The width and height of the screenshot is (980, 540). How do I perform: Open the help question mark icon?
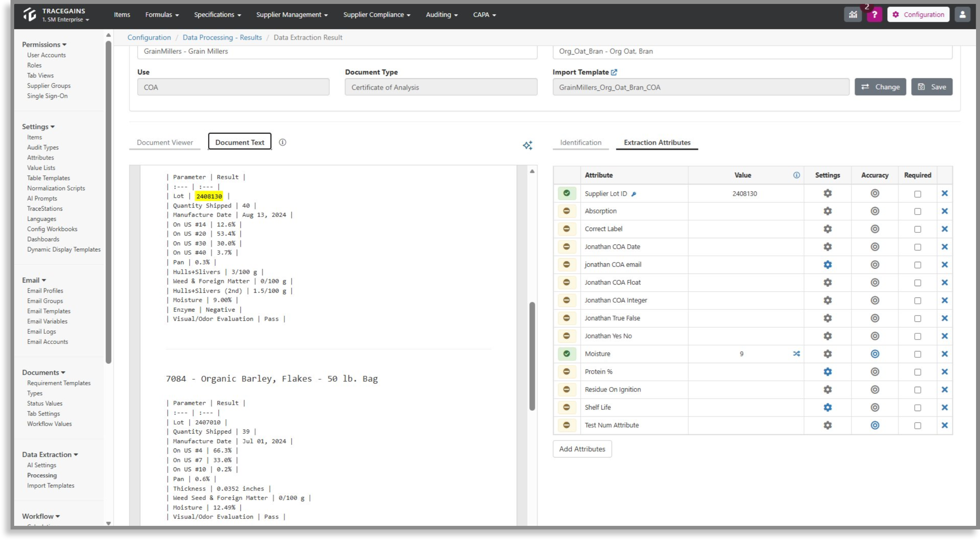(874, 15)
